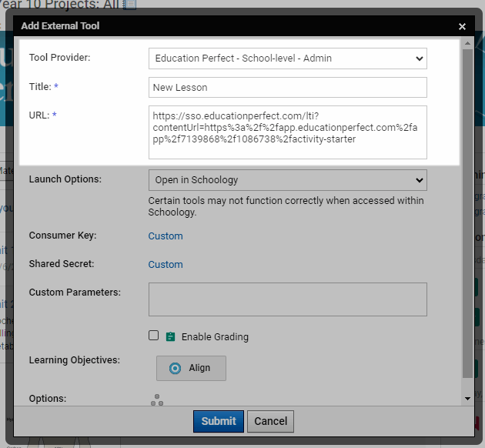Image resolution: width=485 pixels, height=448 pixels.
Task: Click the blue target icon in Align
Action: tap(175, 368)
